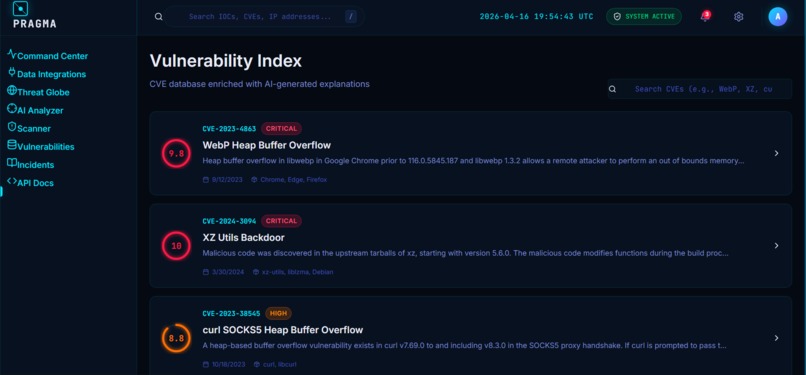The image size is (806, 375).
Task: Click the Command Center pulse icon
Action: (12, 54)
